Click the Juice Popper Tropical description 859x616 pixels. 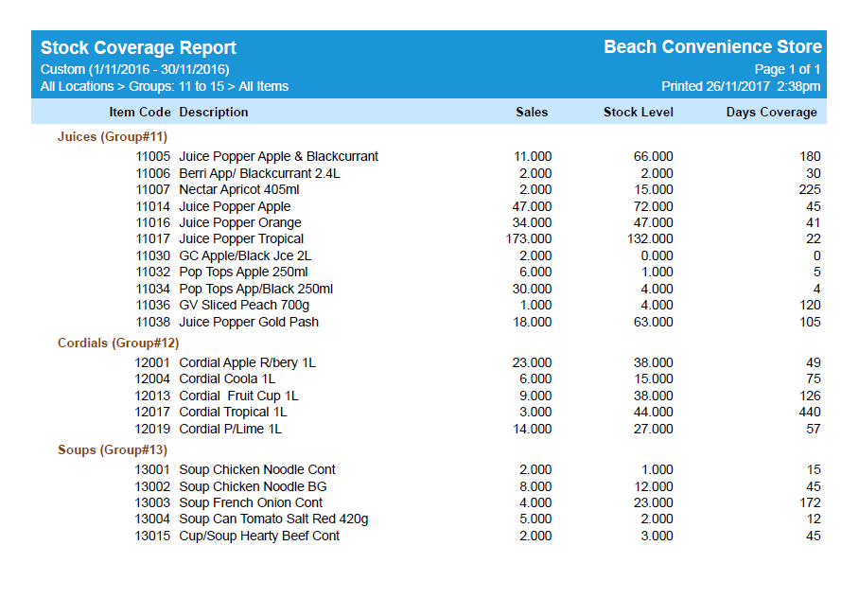coord(241,239)
